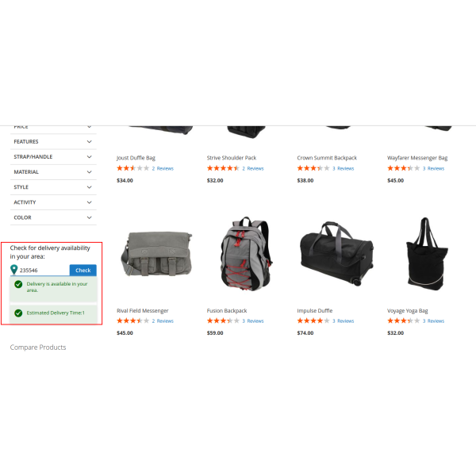The width and height of the screenshot is (476, 476).
Task: Expand the COLOR filter section
Action: (53, 217)
